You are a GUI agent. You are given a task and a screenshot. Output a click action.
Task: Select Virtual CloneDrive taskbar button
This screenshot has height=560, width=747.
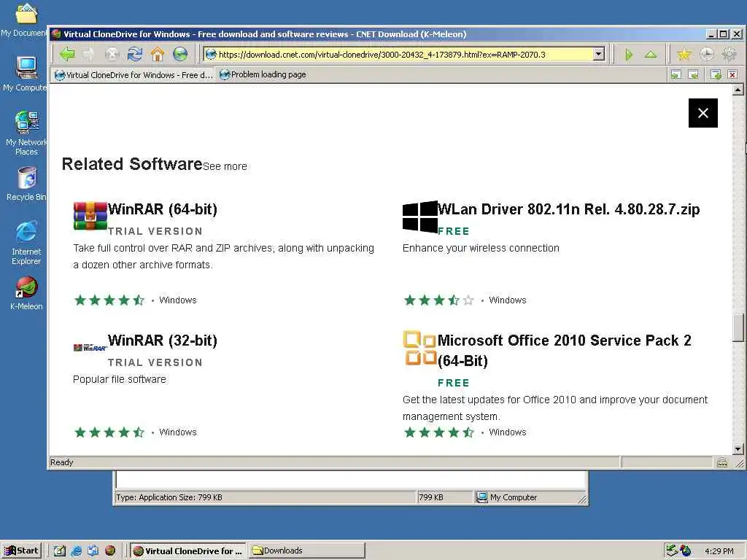pos(187,551)
